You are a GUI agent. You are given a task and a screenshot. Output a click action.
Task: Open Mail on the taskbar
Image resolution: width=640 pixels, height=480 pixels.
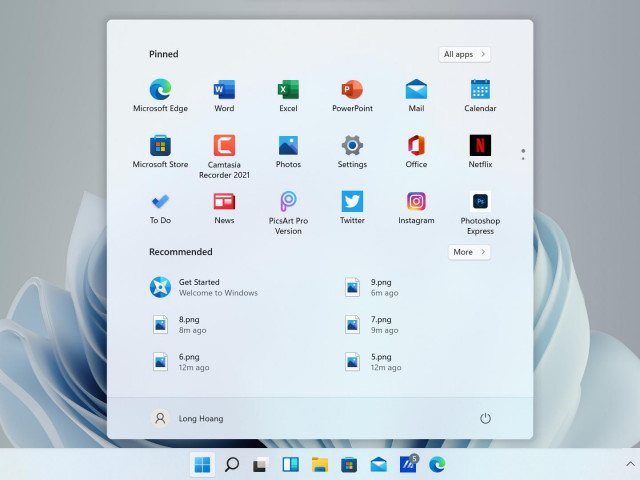click(378, 464)
